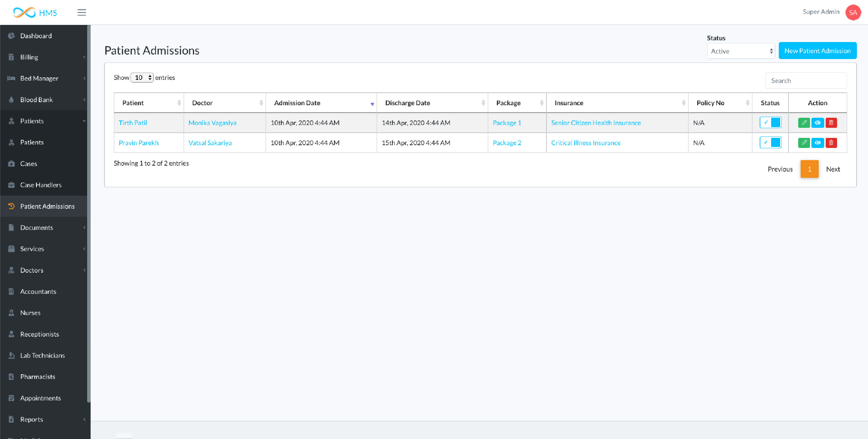This screenshot has width=868, height=439.
Task: Click the Dashboard pie chart icon
Action: pos(11,36)
